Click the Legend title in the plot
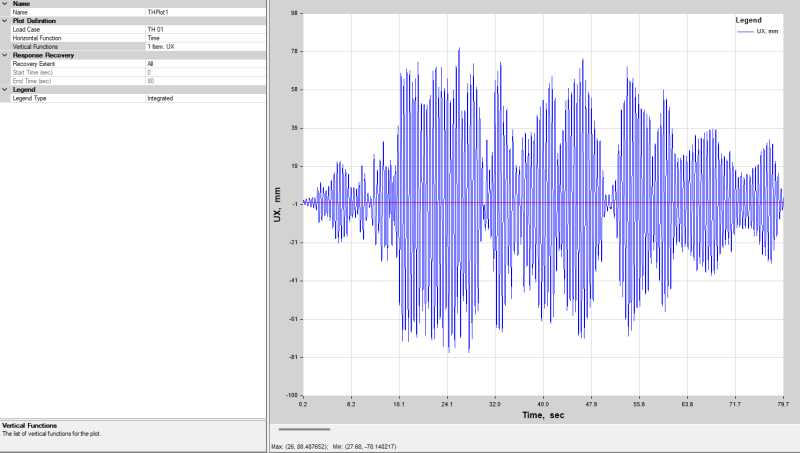Screen dimensions: 800x453 pyautogui.click(x=748, y=20)
